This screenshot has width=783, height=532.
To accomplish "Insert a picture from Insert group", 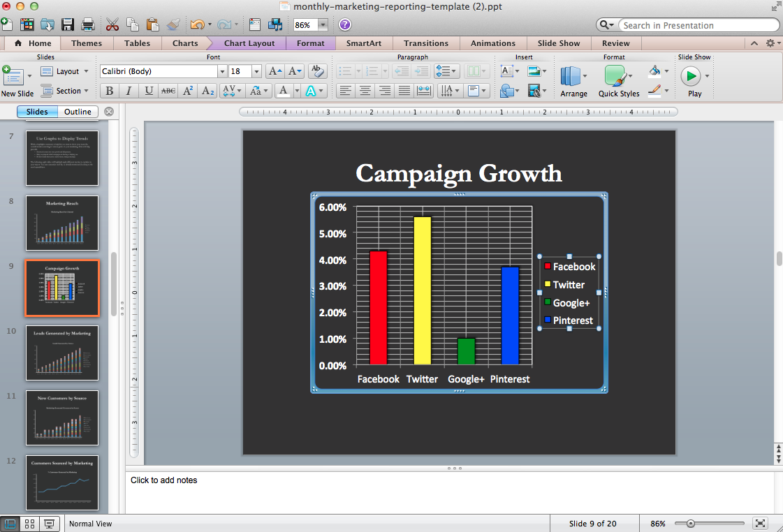I will pos(534,71).
